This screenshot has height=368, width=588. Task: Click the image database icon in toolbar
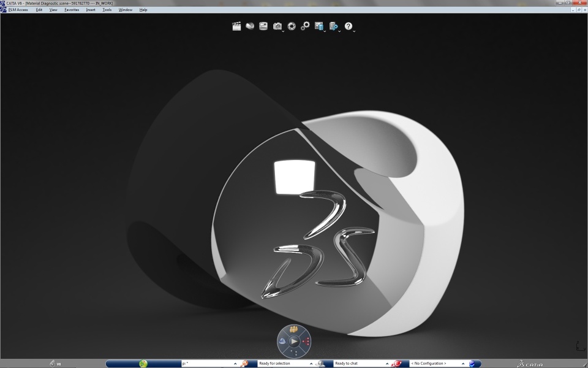pos(318,26)
